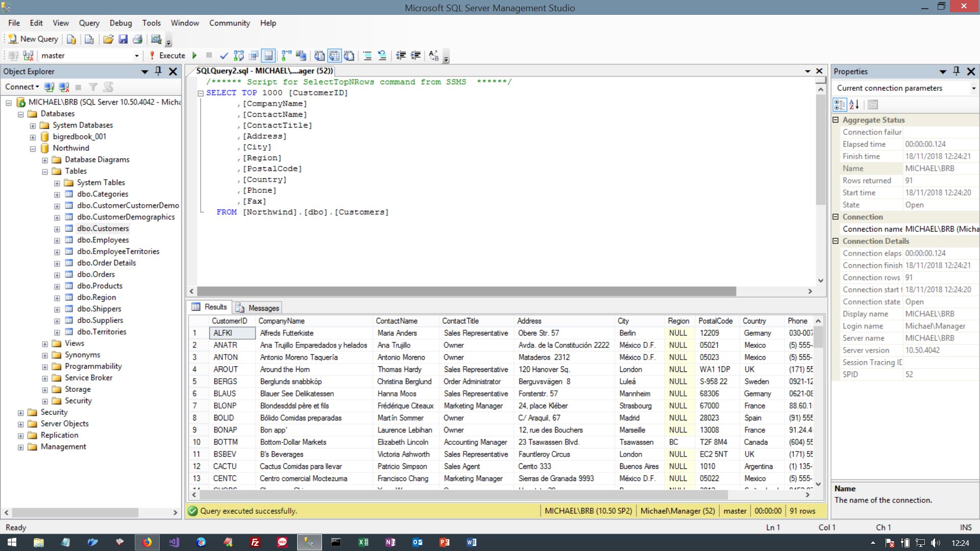Select the ALFKI CustomerID cell

232,333
